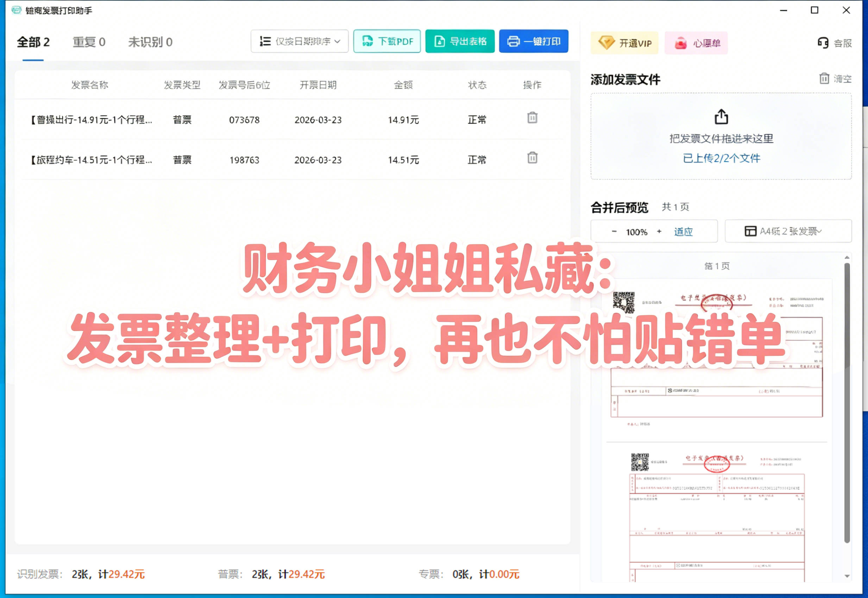Image resolution: width=868 pixels, height=598 pixels.
Task: Switch to the 全部 2 tab
Action: pyautogui.click(x=33, y=42)
